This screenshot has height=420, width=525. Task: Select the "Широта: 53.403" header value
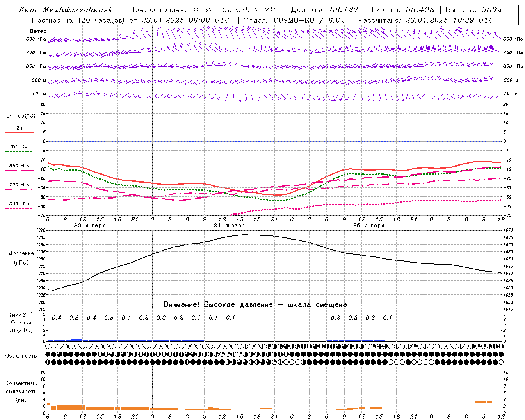click(402, 10)
